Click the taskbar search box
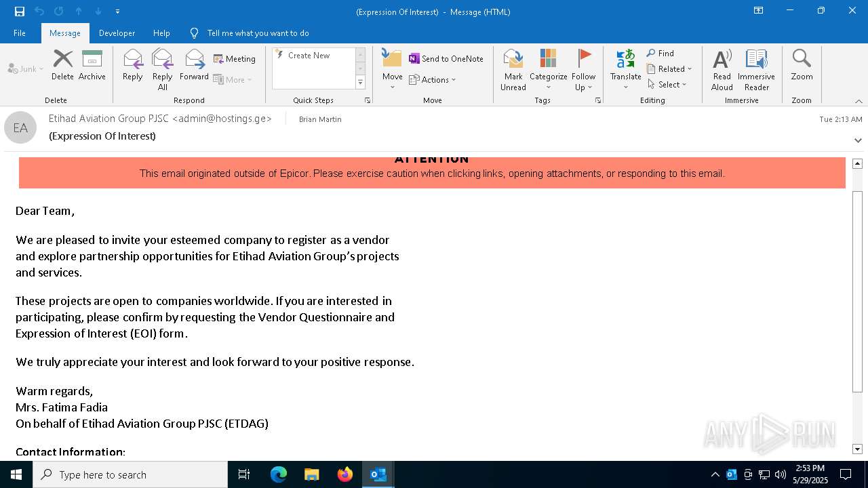Viewport: 868px width, 488px height. [130, 474]
